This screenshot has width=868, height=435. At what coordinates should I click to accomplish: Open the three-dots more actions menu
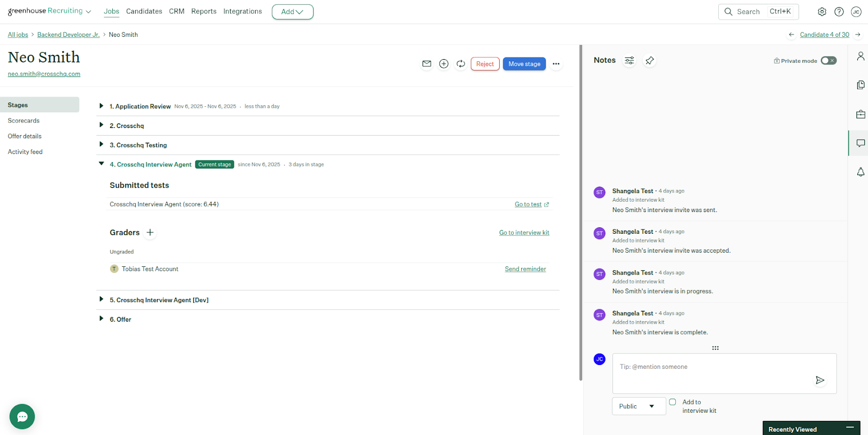pos(556,64)
